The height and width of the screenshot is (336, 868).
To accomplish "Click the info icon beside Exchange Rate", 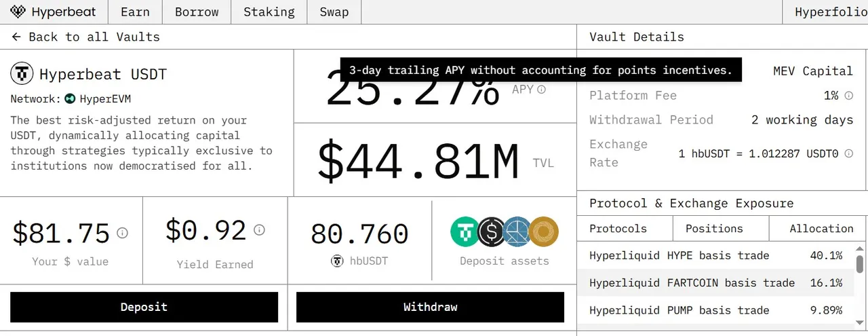I will (849, 154).
